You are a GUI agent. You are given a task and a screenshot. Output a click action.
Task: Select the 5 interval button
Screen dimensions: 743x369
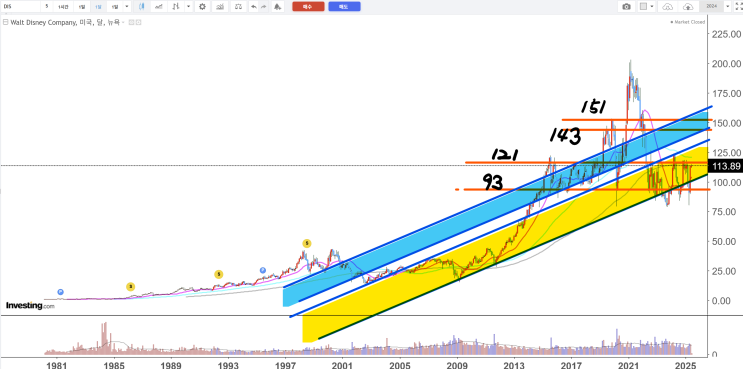tap(47, 7)
